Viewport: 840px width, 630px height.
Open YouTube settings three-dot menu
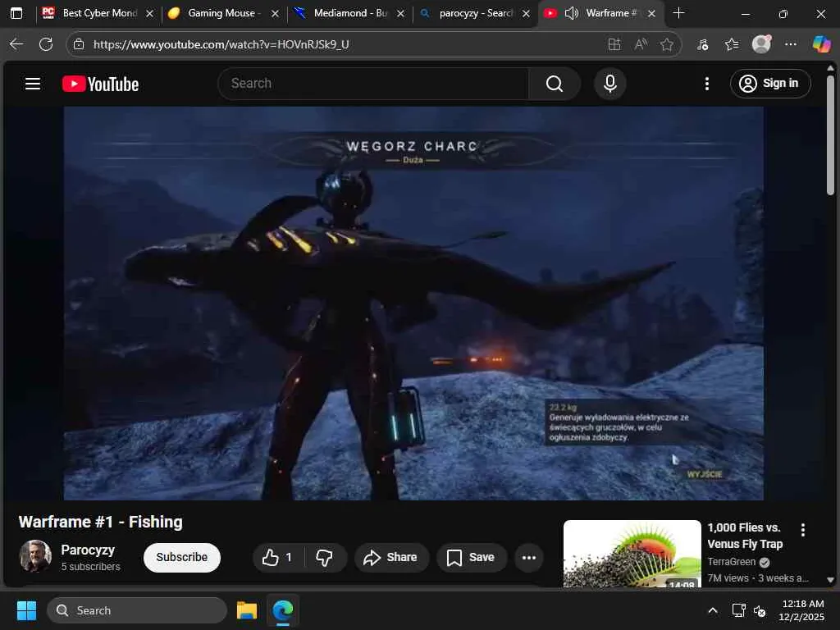tap(706, 84)
